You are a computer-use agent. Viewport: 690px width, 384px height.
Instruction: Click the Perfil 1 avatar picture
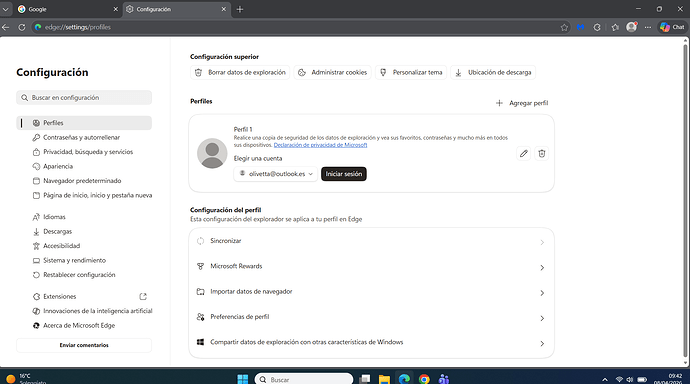[212, 153]
